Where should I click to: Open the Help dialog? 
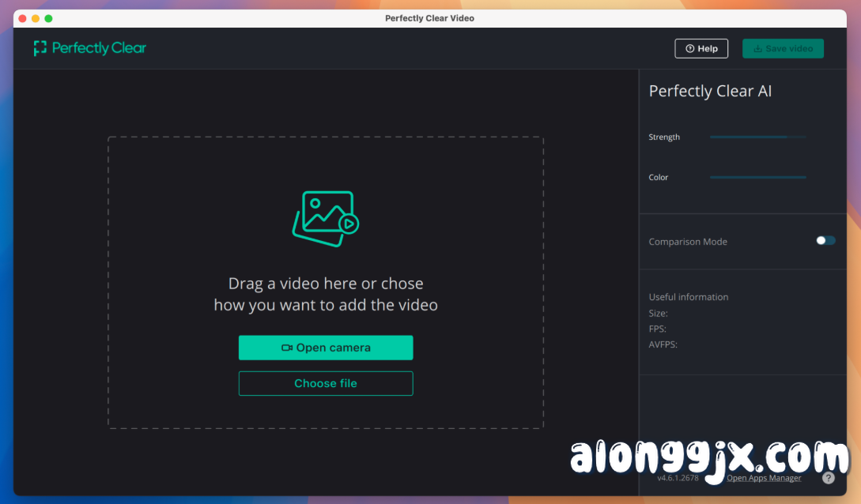pyautogui.click(x=701, y=48)
